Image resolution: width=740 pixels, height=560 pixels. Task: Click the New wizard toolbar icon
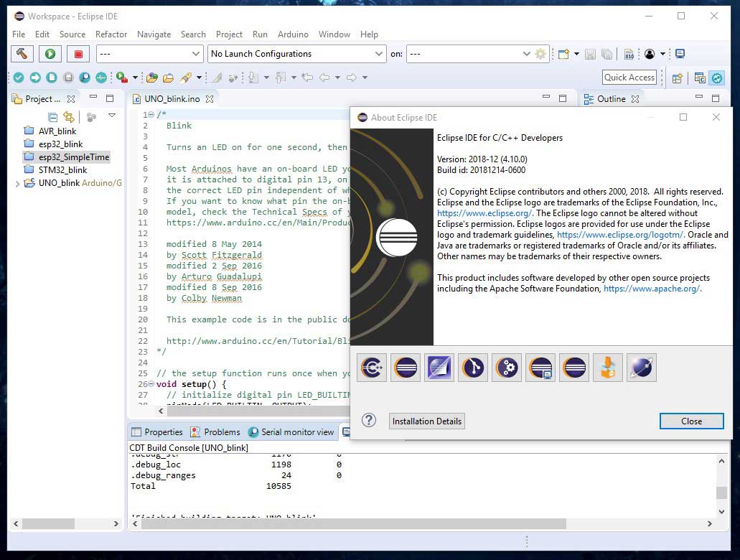563,54
